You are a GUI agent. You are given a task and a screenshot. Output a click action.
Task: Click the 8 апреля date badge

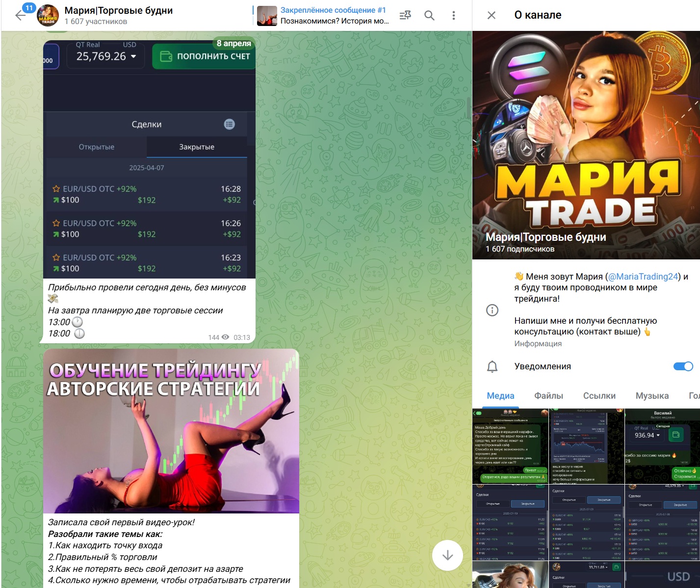[234, 43]
